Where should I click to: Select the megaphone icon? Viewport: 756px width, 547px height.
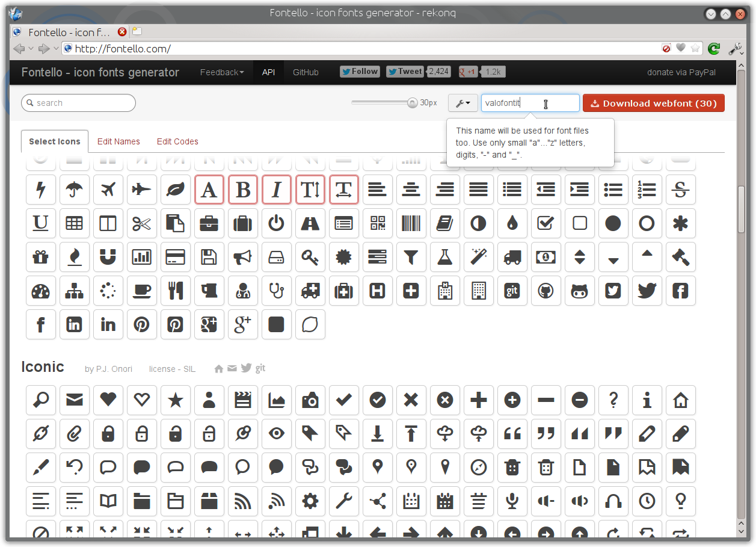pos(243,257)
